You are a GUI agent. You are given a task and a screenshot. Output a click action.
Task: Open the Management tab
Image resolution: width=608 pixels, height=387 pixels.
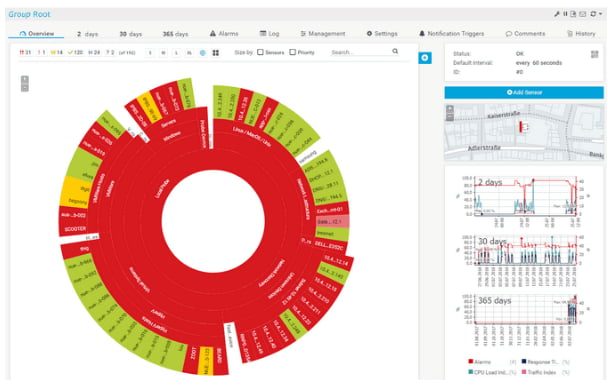pos(323,34)
